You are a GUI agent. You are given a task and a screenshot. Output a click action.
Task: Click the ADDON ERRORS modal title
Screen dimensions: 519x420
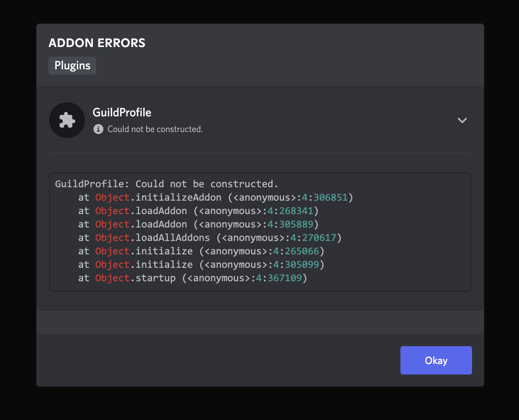(x=97, y=43)
